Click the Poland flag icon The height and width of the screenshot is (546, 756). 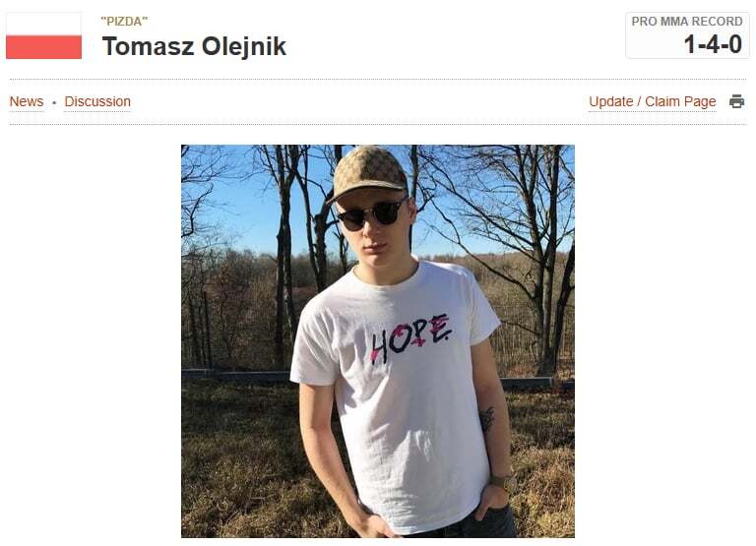[44, 35]
